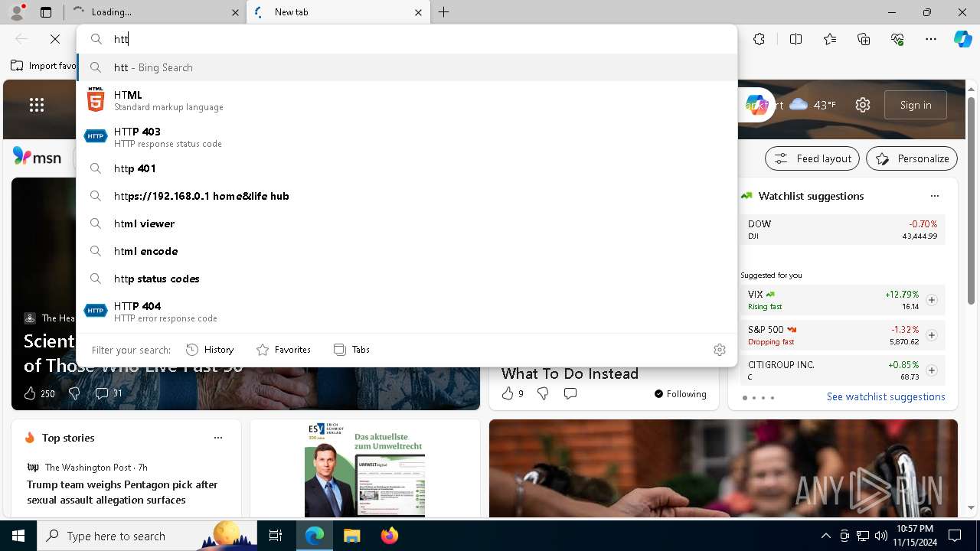Like the article with 250 likes
The image size is (980, 551).
tap(39, 393)
